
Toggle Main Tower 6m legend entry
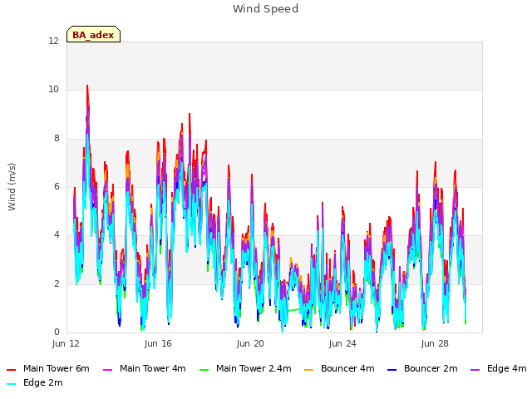48,368
